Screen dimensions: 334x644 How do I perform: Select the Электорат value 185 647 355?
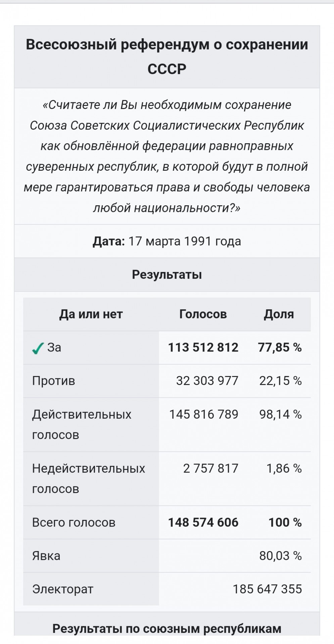point(268,589)
